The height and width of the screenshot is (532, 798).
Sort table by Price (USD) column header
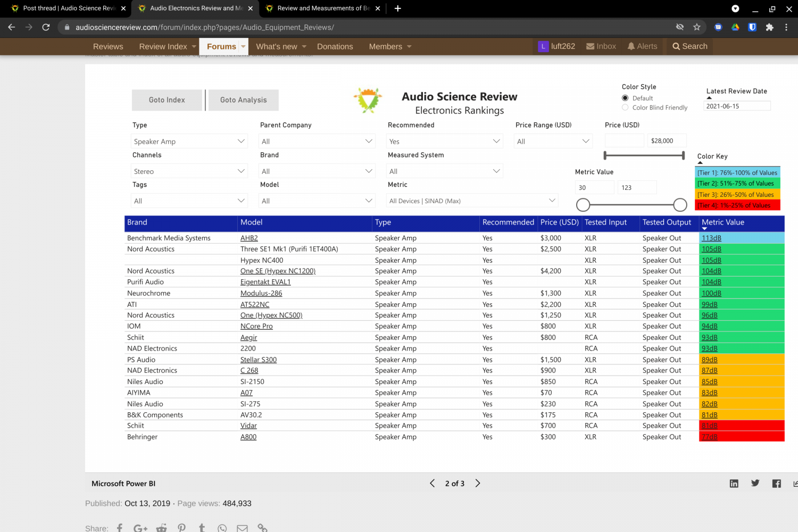pos(559,222)
